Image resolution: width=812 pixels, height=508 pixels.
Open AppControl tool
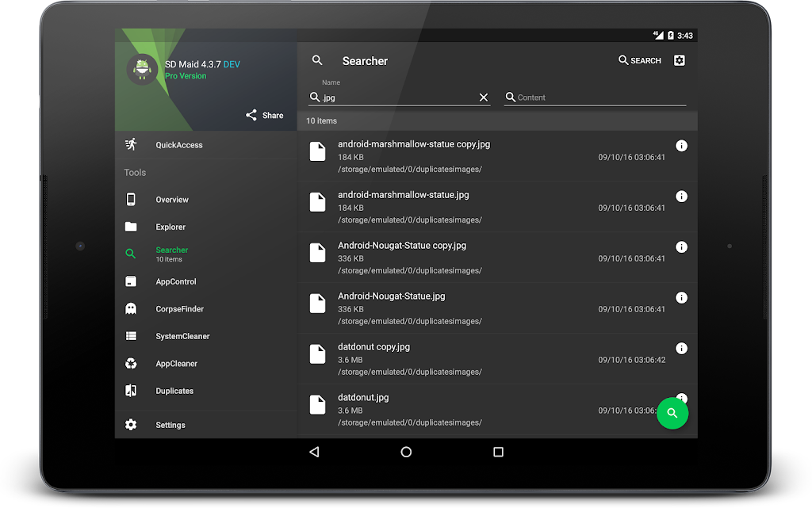coord(175,281)
